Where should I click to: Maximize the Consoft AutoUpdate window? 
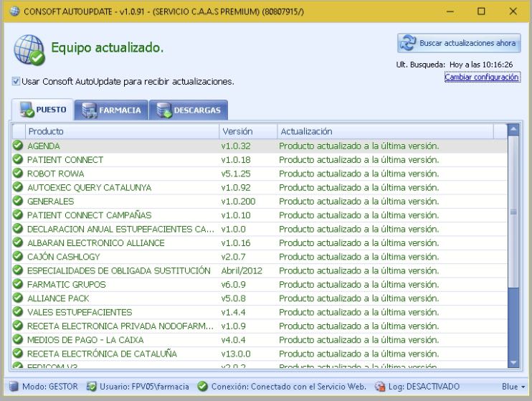click(x=481, y=11)
